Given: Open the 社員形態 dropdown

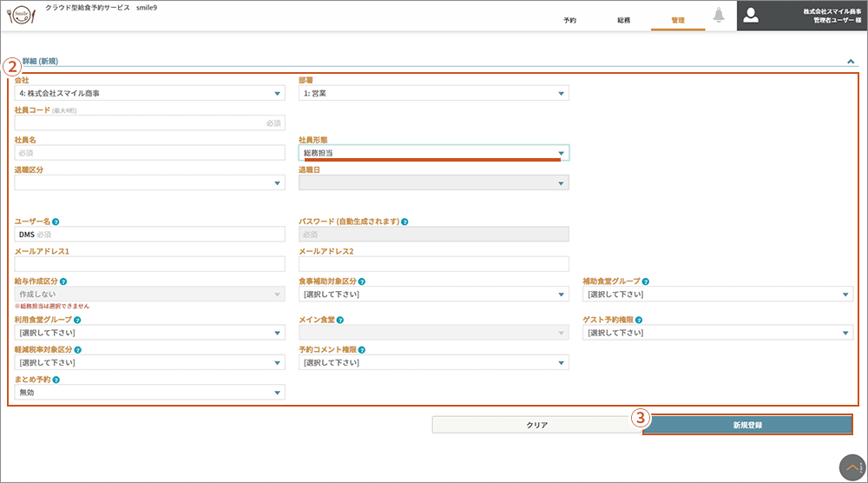Looking at the screenshot, I should click(433, 153).
